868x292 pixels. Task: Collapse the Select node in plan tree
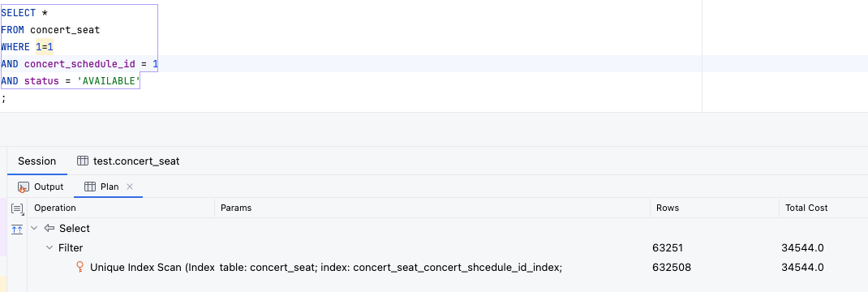pyautogui.click(x=34, y=228)
